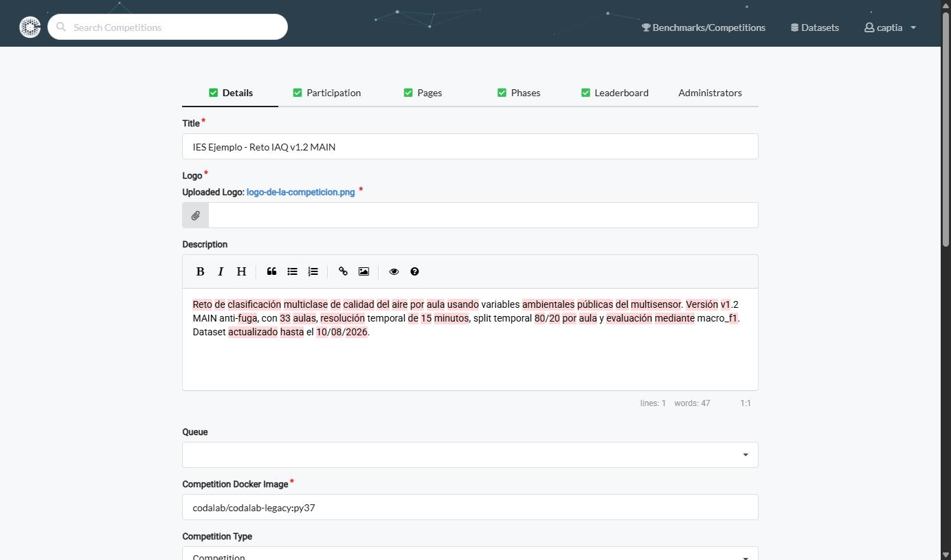The image size is (951, 560).
Task: Click the logo file upload field
Action: pos(483,215)
